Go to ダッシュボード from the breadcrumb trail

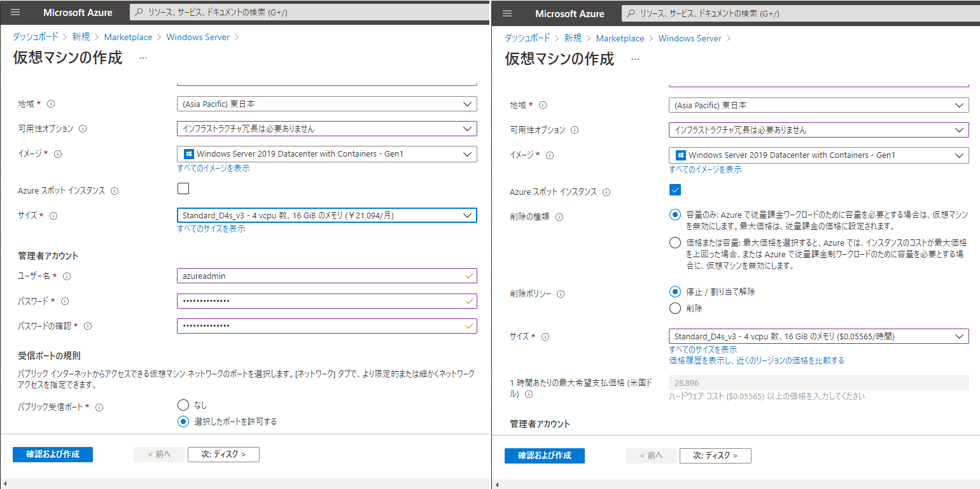coord(34,36)
